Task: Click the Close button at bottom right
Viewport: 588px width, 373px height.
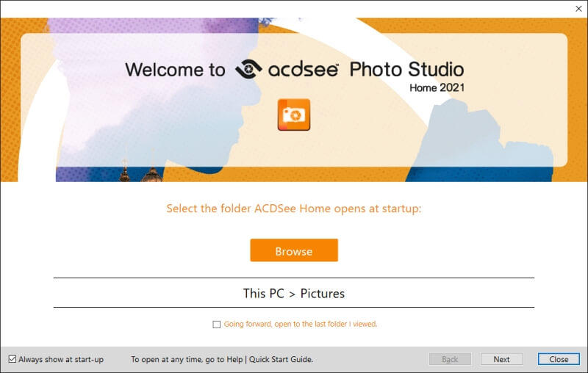Action: coord(559,359)
